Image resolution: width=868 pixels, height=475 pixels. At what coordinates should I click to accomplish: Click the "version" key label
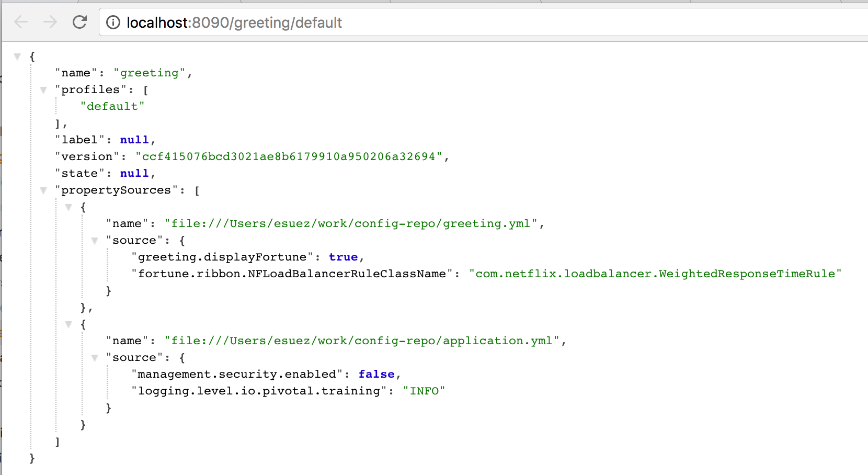coord(87,156)
